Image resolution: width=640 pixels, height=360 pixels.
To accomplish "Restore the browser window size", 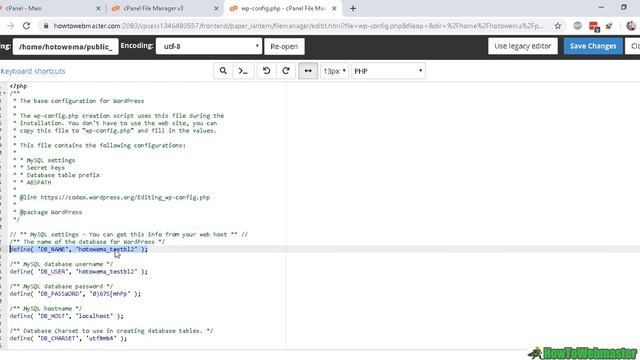I will coord(624,7).
